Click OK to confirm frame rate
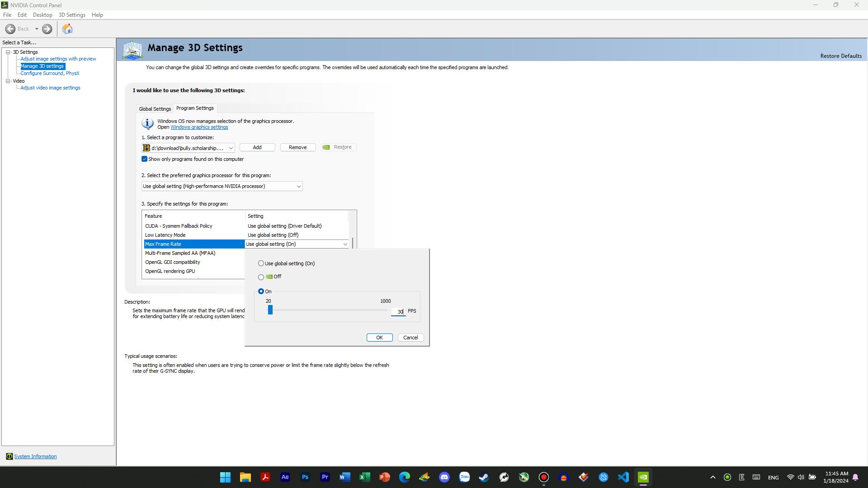Viewport: 868px width, 488px height. pos(379,338)
